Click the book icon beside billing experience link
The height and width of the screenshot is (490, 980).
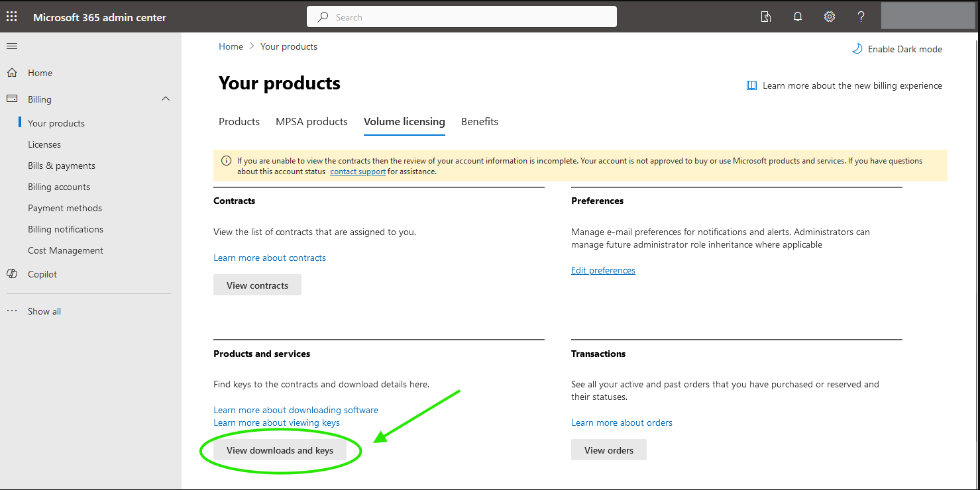(751, 85)
